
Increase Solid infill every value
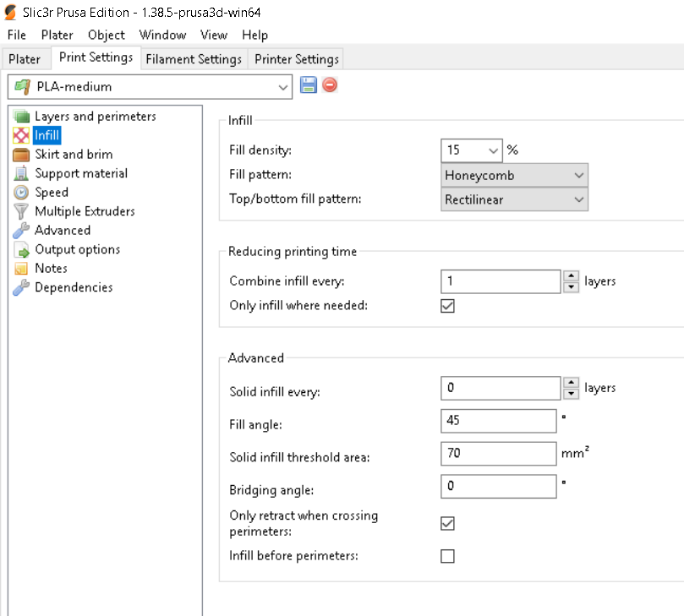point(571,383)
